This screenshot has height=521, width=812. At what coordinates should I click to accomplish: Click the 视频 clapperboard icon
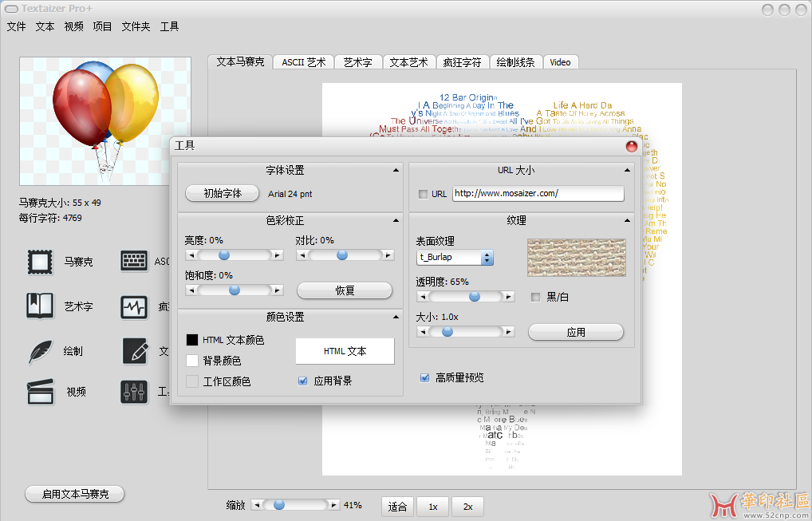[39, 392]
